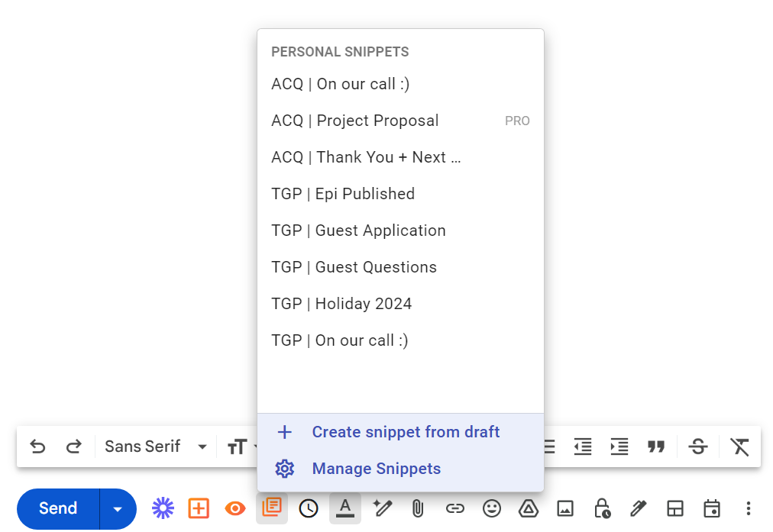
Task: Open the snippets panel icon
Action: point(272,508)
